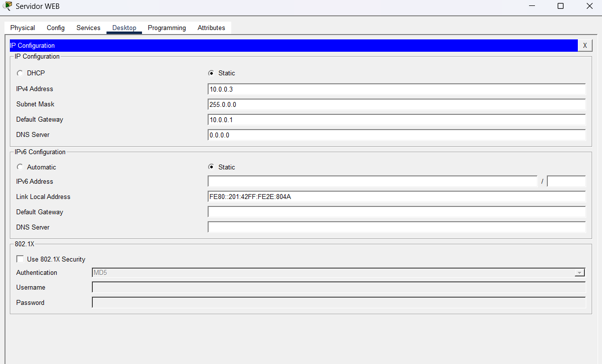602x364 pixels.
Task: Maximize the Servidor WEB window
Action: click(x=561, y=6)
